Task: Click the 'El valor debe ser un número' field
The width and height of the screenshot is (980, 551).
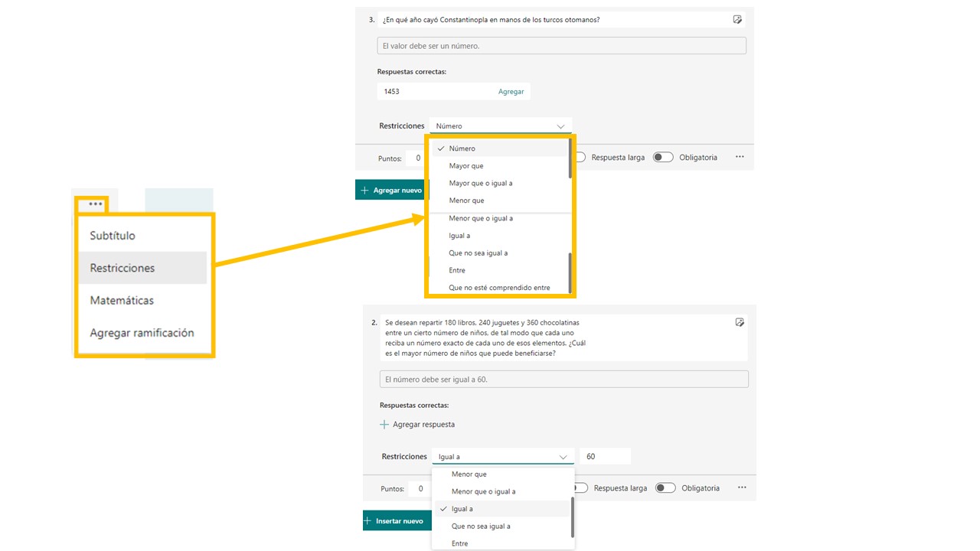Action: point(562,46)
